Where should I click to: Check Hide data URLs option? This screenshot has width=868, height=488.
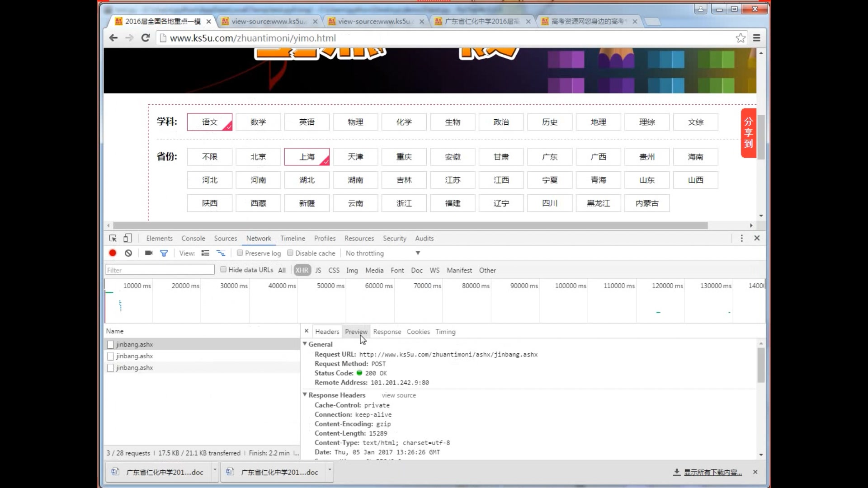(x=223, y=270)
